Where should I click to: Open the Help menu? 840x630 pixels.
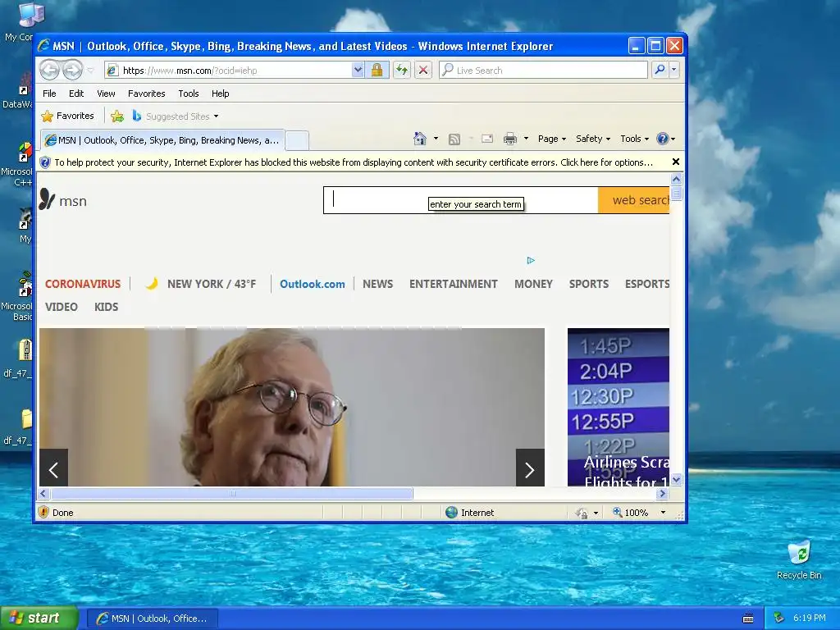point(220,94)
